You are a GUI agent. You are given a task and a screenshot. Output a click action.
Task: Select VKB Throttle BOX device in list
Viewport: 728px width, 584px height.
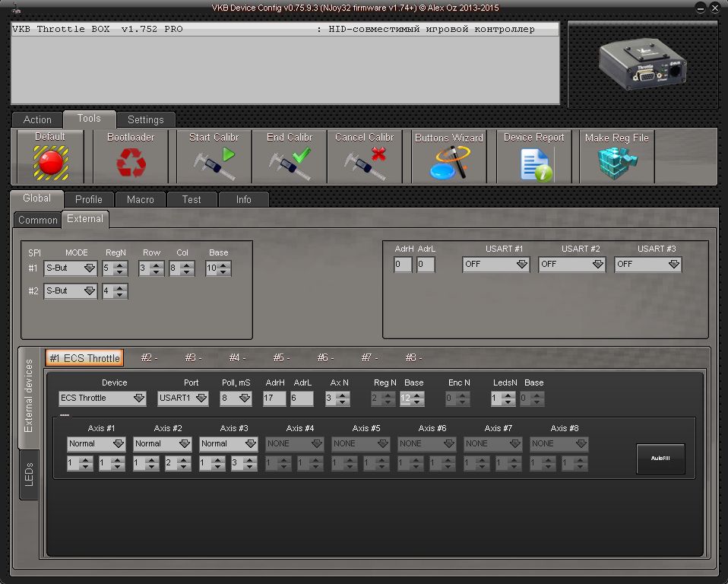[x=285, y=30]
